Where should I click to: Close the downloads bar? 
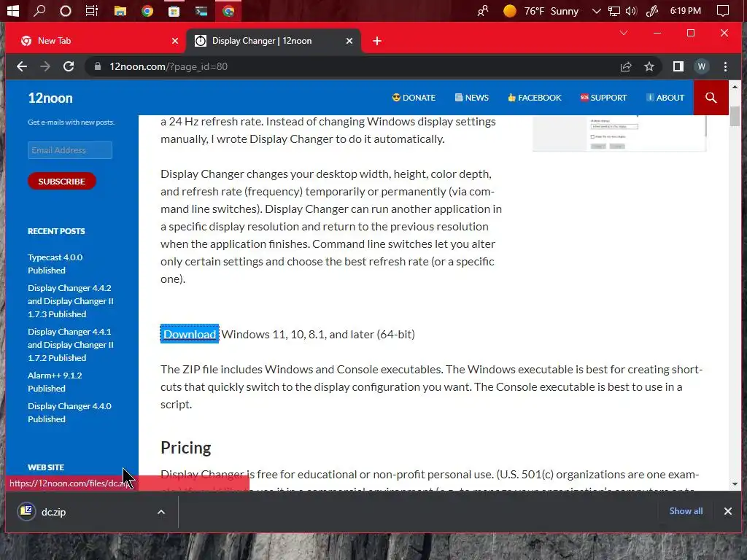(727, 511)
